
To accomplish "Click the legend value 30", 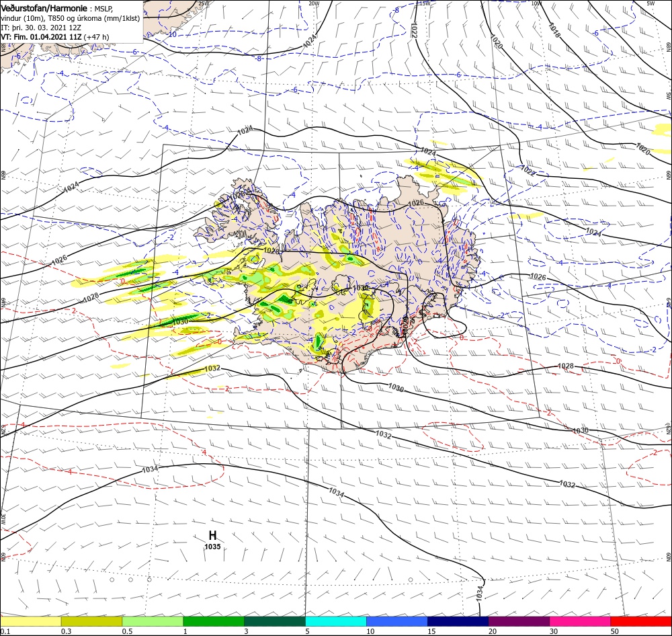I will [x=554, y=631].
